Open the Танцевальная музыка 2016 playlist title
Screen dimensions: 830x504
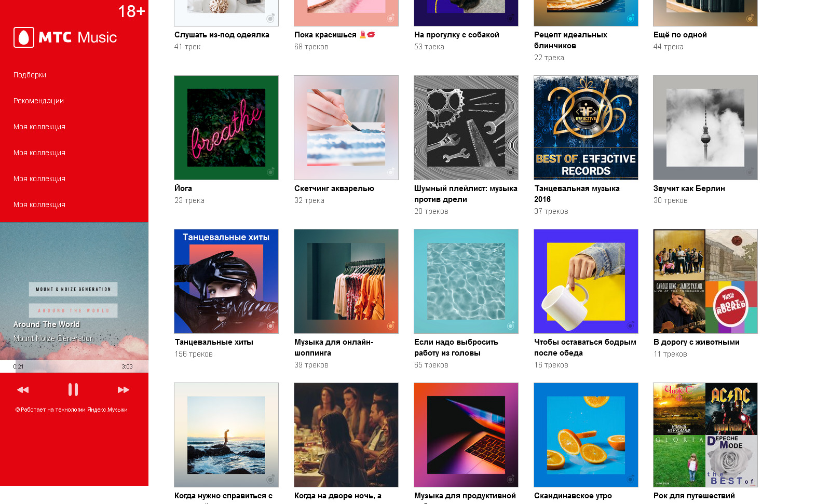tap(577, 194)
